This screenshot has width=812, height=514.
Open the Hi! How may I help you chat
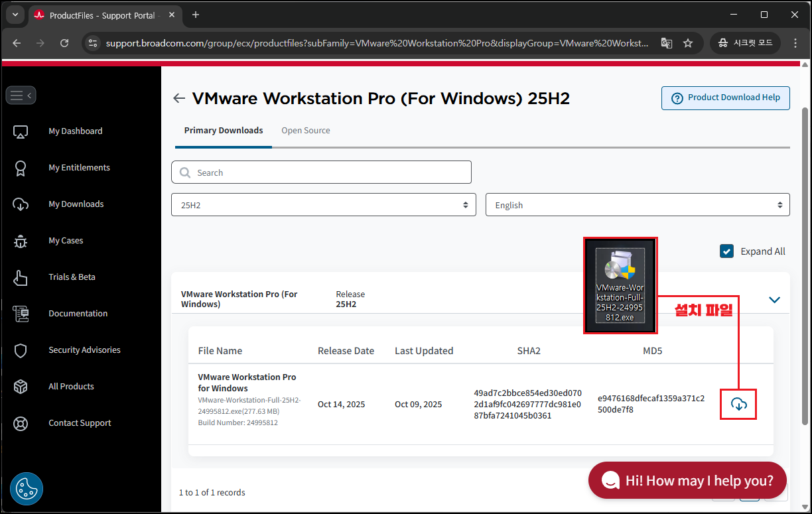coord(687,480)
